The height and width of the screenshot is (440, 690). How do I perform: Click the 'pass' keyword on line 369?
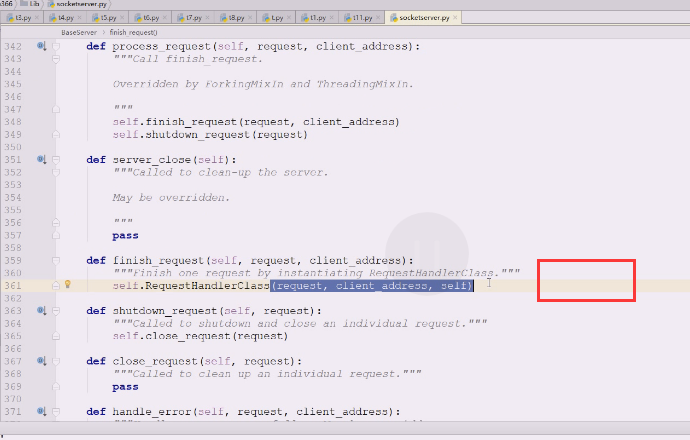125,387
